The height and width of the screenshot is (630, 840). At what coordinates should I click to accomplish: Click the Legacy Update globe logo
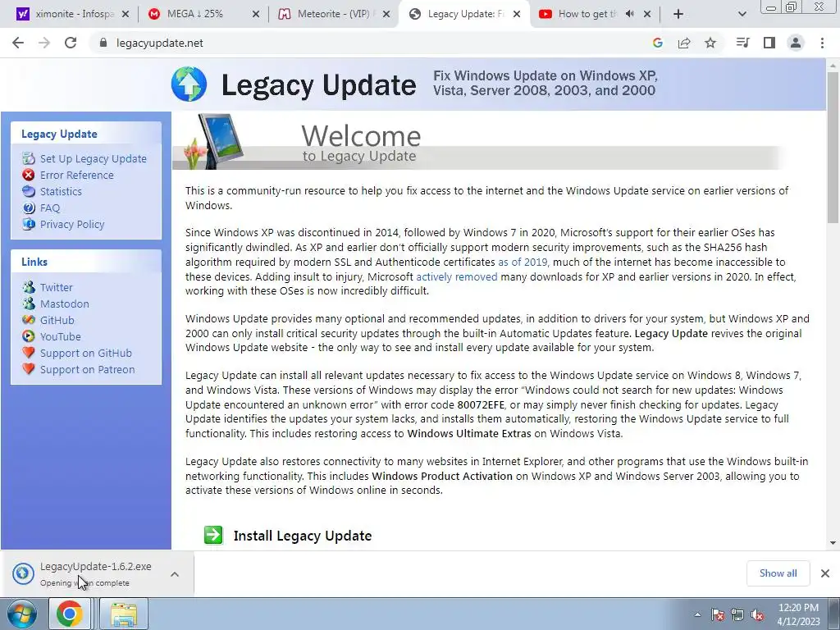189,84
